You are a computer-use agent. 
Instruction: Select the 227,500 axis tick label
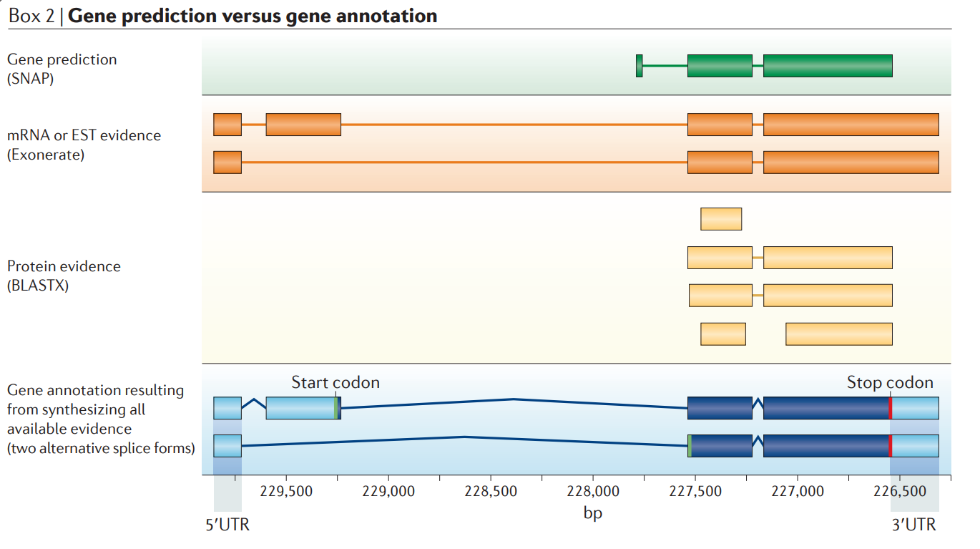point(695,492)
